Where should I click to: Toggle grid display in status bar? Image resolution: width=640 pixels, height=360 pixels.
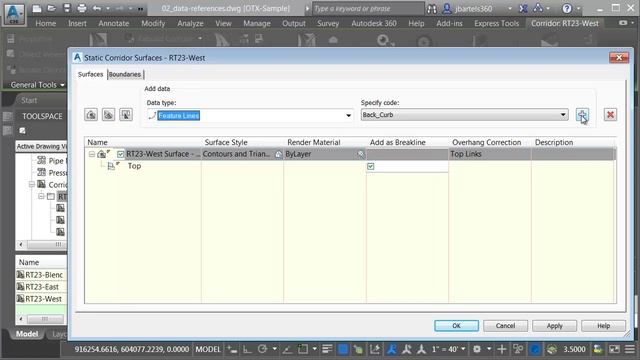(x=232, y=349)
